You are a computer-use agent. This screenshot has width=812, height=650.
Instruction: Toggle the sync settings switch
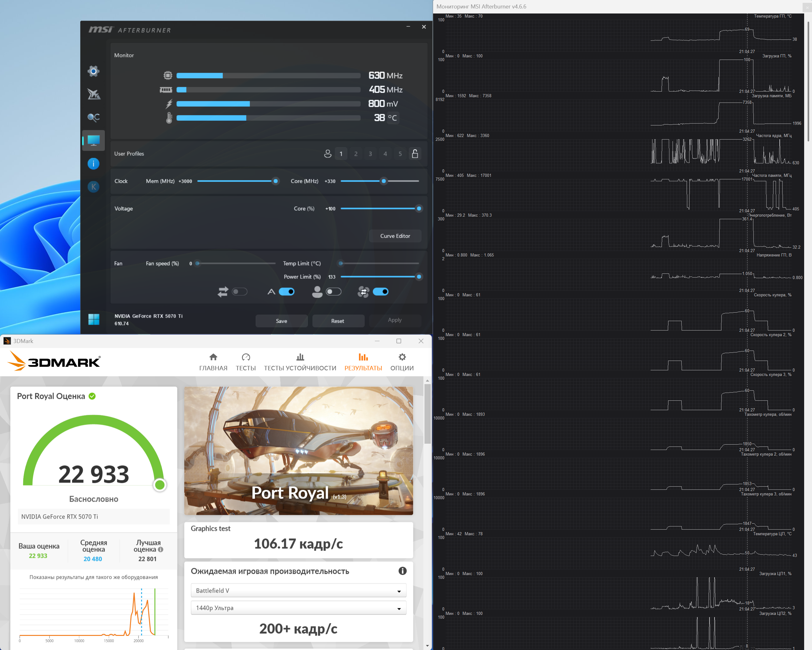click(240, 292)
